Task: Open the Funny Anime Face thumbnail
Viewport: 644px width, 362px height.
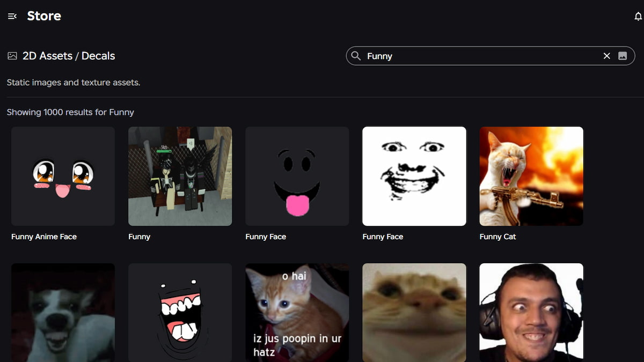Action: click(x=63, y=176)
